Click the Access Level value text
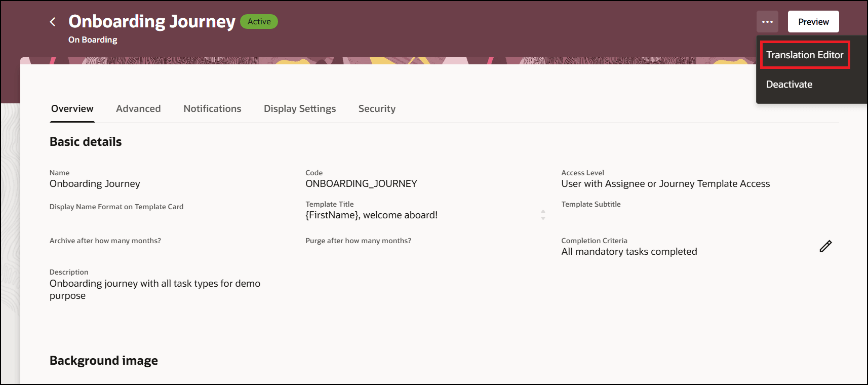The height and width of the screenshot is (385, 868). 665,183
